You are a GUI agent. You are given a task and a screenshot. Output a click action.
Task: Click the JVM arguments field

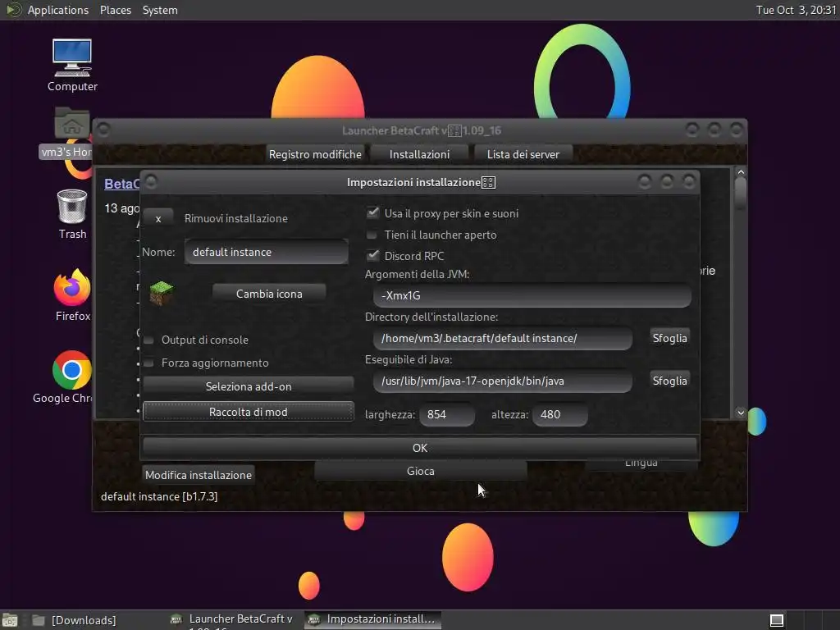[x=532, y=295]
